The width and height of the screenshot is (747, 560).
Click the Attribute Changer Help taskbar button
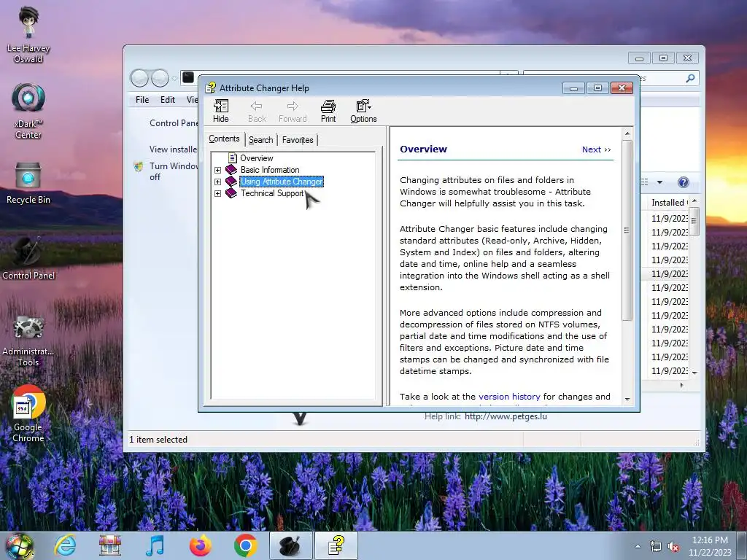(336, 545)
